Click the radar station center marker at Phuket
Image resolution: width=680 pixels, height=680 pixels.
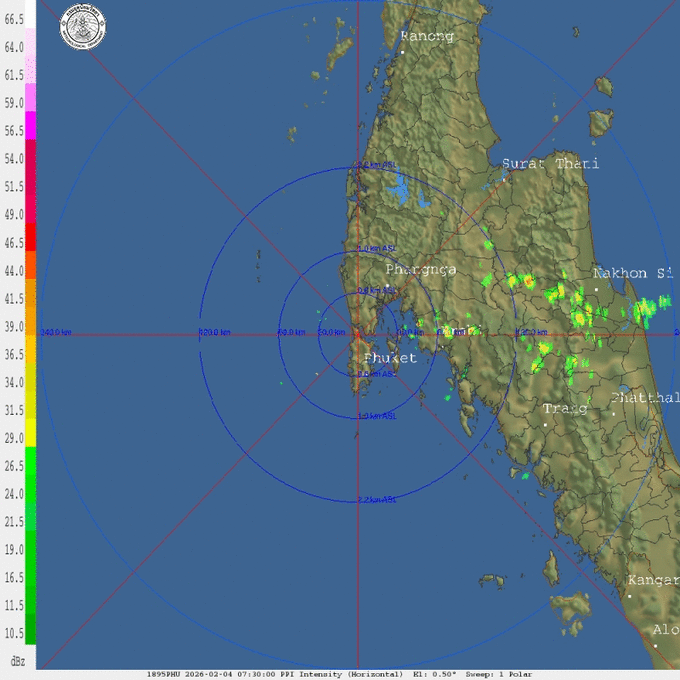coord(357,333)
